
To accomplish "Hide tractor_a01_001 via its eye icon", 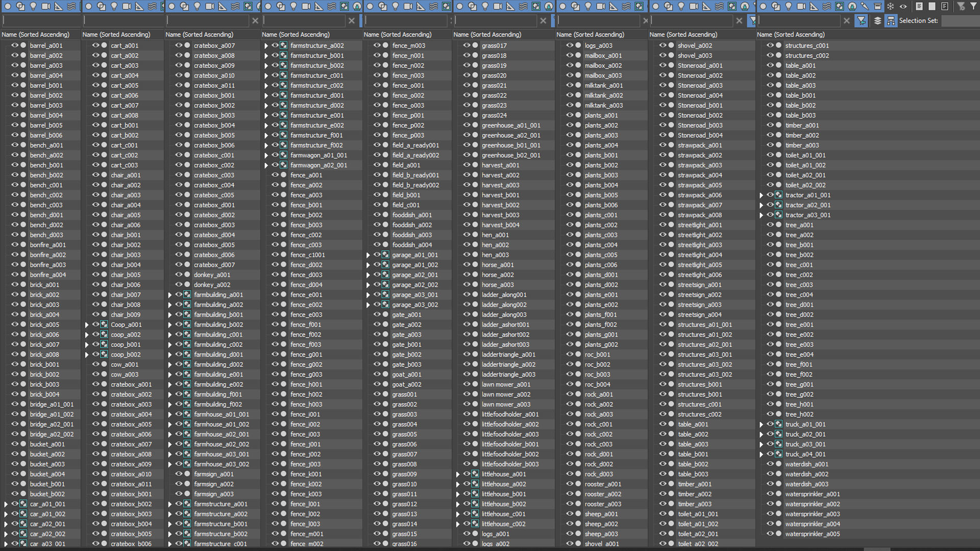I will [x=770, y=195].
